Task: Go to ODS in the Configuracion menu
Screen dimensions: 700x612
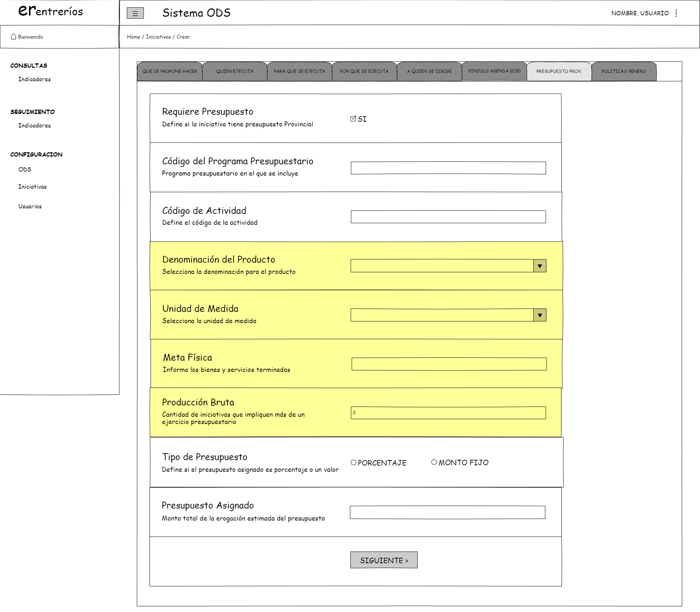Action: click(x=25, y=169)
